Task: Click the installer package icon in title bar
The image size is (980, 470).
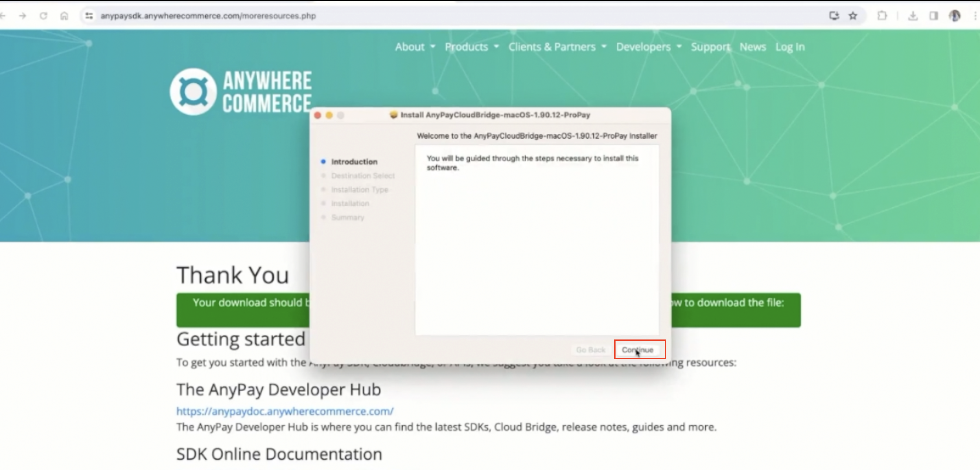Action: 394,115
